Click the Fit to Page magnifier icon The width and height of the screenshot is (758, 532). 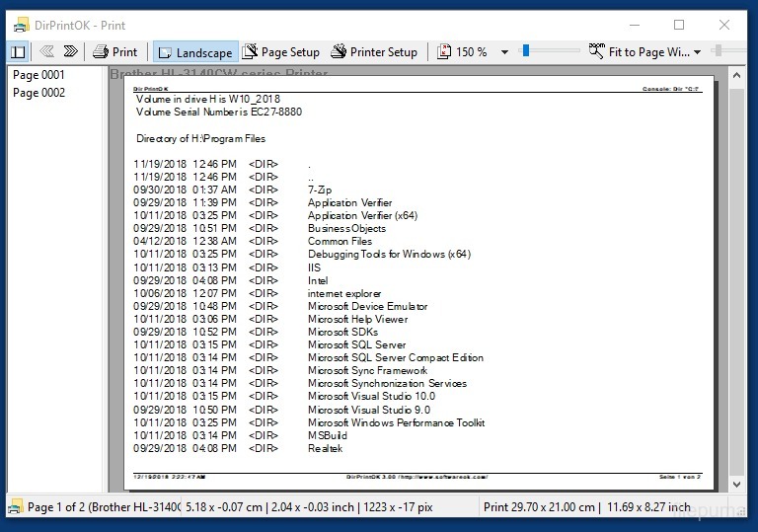[x=596, y=51]
